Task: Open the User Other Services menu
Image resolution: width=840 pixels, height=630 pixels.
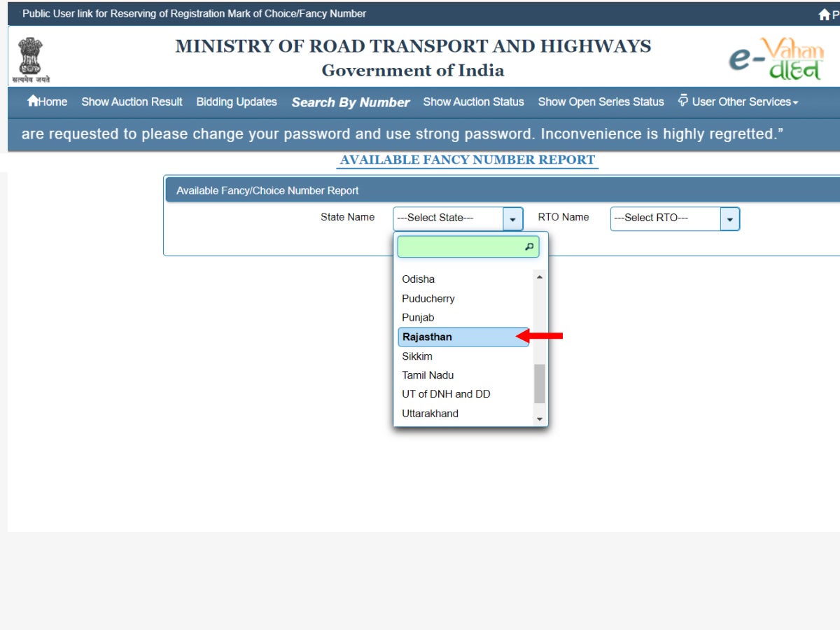Action: tap(738, 101)
